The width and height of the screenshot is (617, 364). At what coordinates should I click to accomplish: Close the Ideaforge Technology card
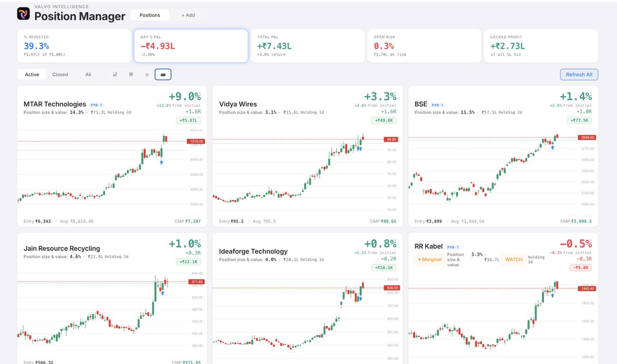click(395, 240)
